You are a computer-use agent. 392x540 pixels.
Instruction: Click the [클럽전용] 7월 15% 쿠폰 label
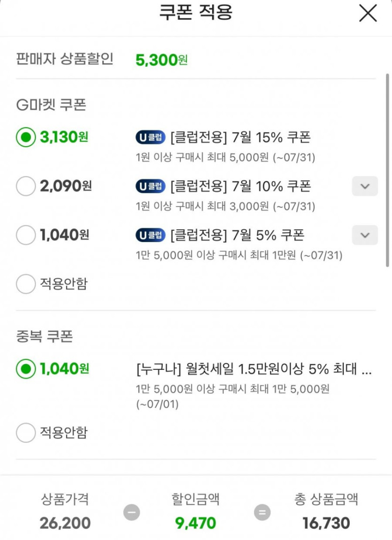tap(240, 138)
